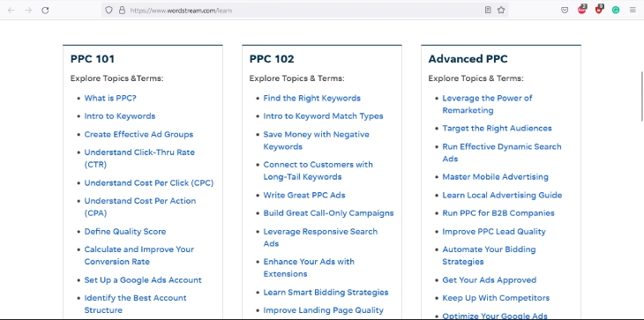Open the uBlock Origin shield extension icon
644x320 pixels.
point(599,10)
